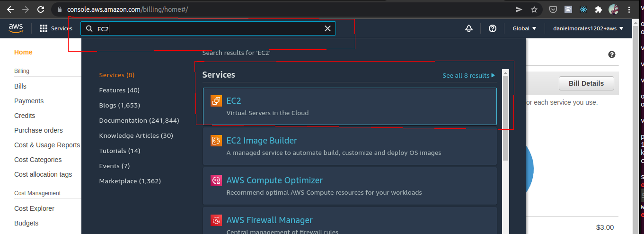This screenshot has height=234, width=644.
Task: Open Cost allocation tags
Action: 43,174
